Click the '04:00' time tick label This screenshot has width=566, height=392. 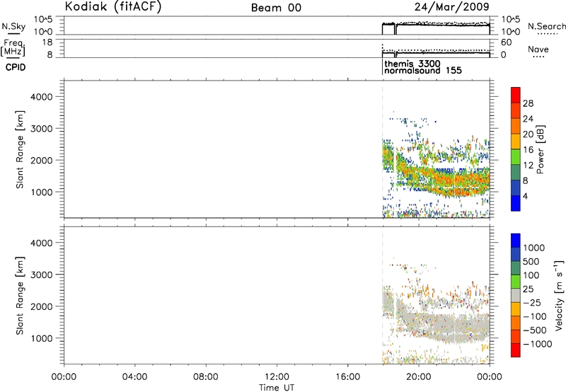tap(134, 377)
